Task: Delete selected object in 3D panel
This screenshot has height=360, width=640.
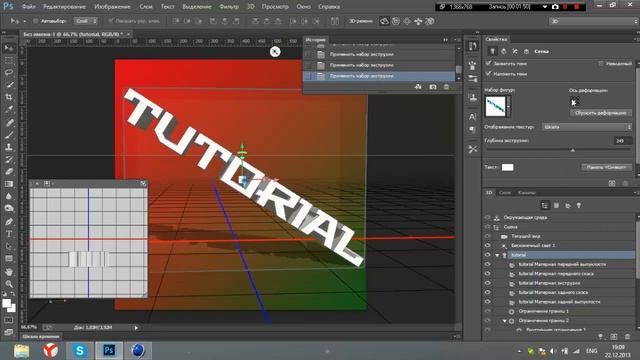Action: click(x=627, y=336)
